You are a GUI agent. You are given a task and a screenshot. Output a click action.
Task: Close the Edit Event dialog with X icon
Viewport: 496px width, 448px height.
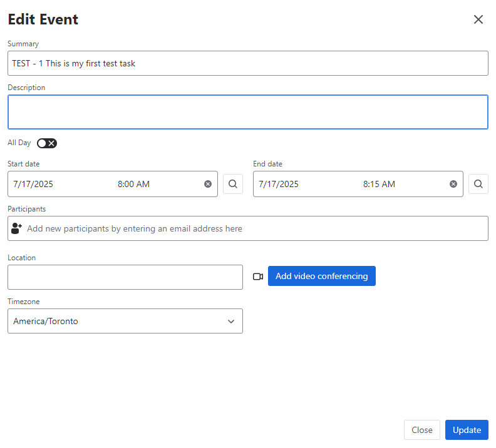[x=478, y=19]
